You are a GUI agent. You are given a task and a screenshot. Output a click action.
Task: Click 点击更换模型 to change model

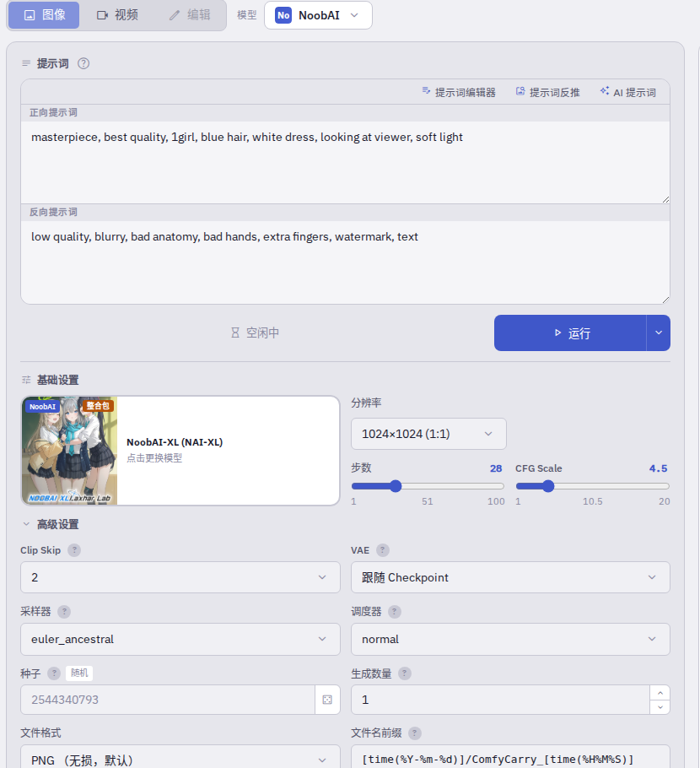pyautogui.click(x=154, y=458)
